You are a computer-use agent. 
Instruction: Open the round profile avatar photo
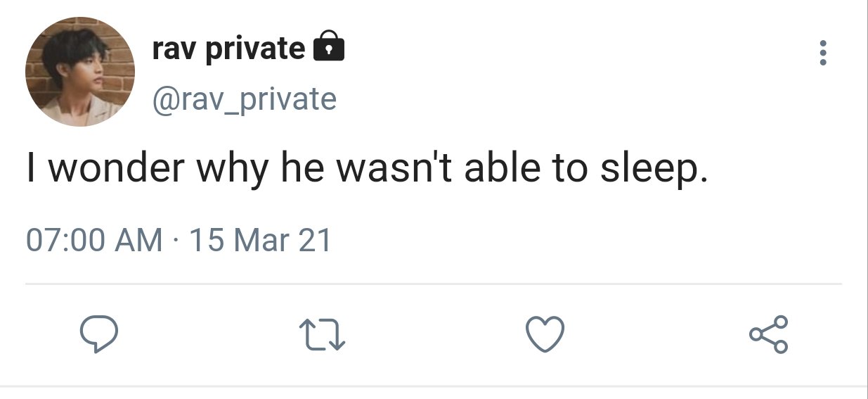(x=79, y=72)
